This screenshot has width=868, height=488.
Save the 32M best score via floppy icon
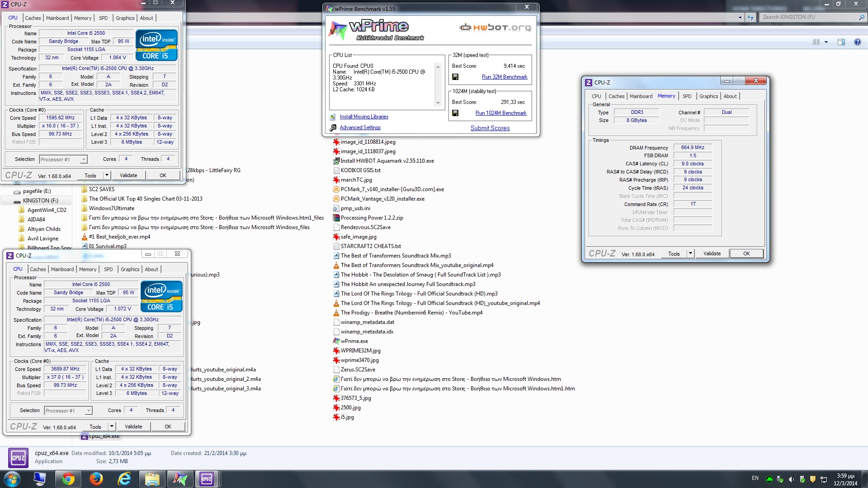pos(455,77)
